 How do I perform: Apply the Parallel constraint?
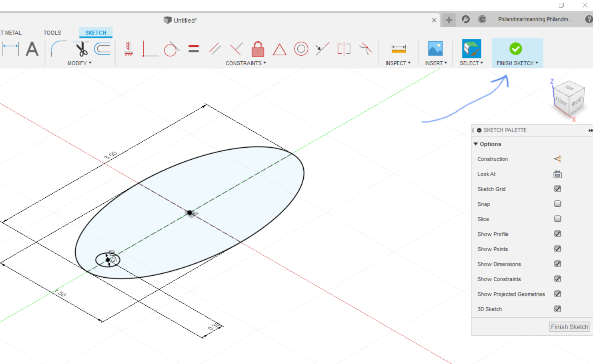coord(215,49)
